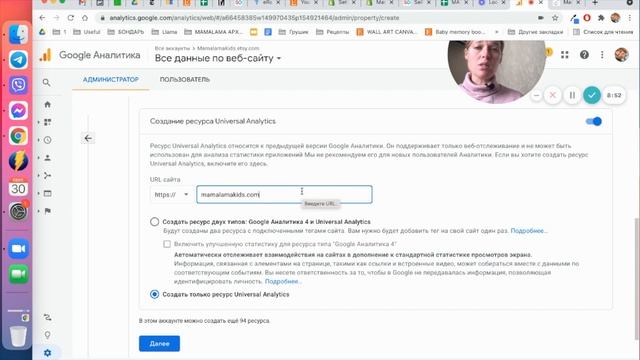The image size is (640, 360).
Task: Open search in Analytics sidebar
Action: (47, 82)
